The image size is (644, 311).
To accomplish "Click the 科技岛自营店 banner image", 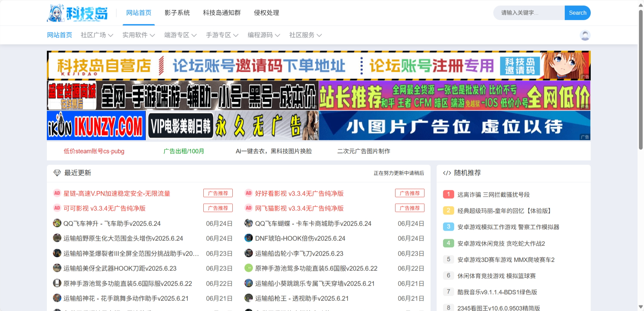I will (x=318, y=65).
